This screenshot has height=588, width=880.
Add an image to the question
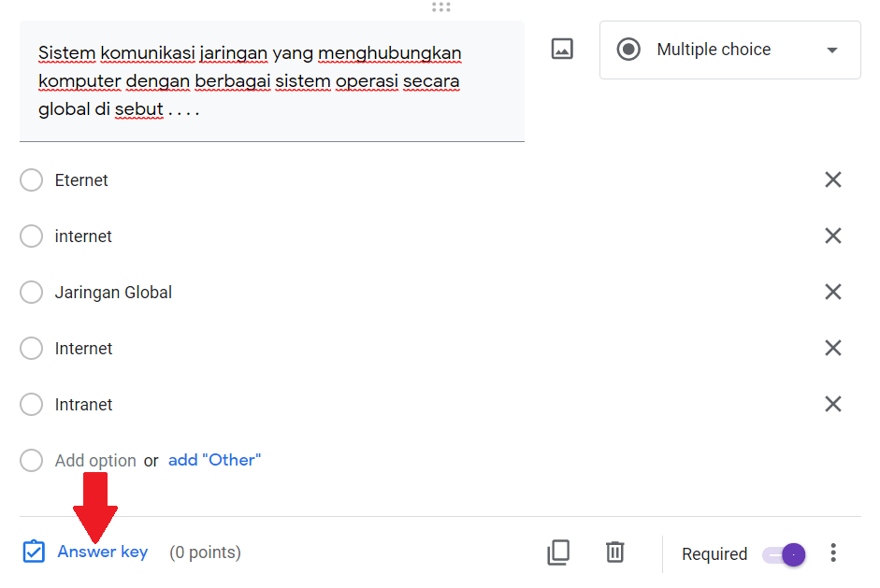[562, 49]
